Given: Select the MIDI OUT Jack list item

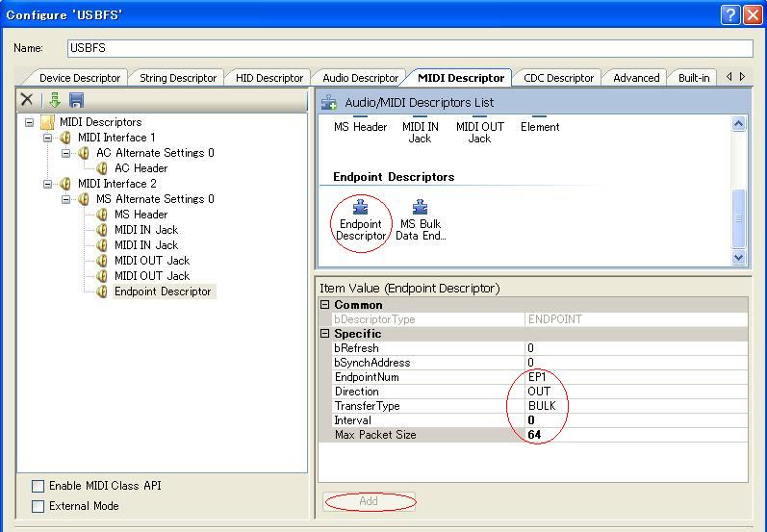Looking at the screenshot, I should [480, 131].
